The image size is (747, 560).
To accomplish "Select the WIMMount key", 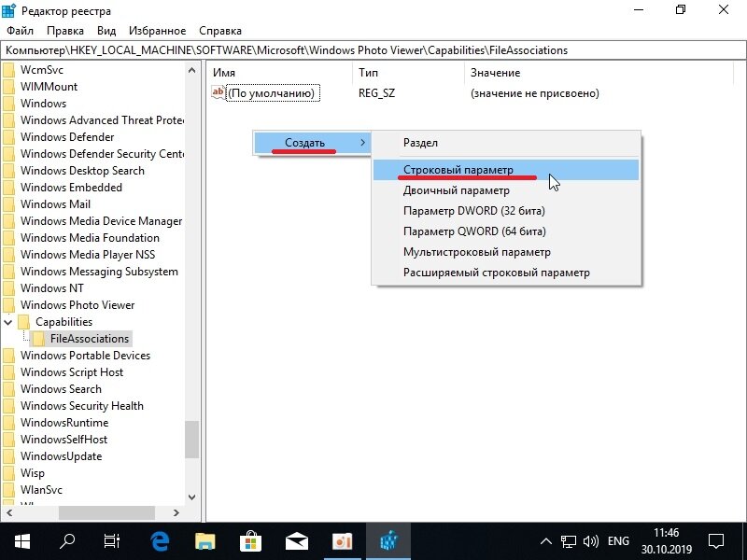I will pyautogui.click(x=49, y=87).
